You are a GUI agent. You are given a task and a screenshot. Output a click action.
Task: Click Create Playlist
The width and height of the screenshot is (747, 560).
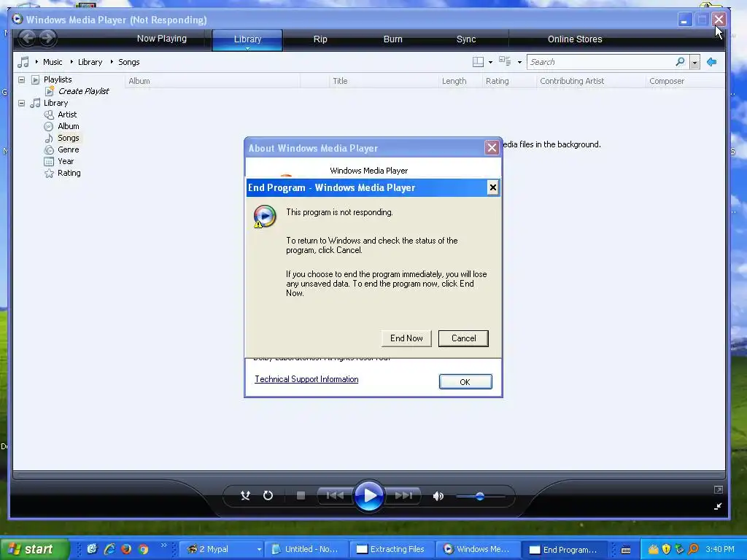pyautogui.click(x=83, y=91)
